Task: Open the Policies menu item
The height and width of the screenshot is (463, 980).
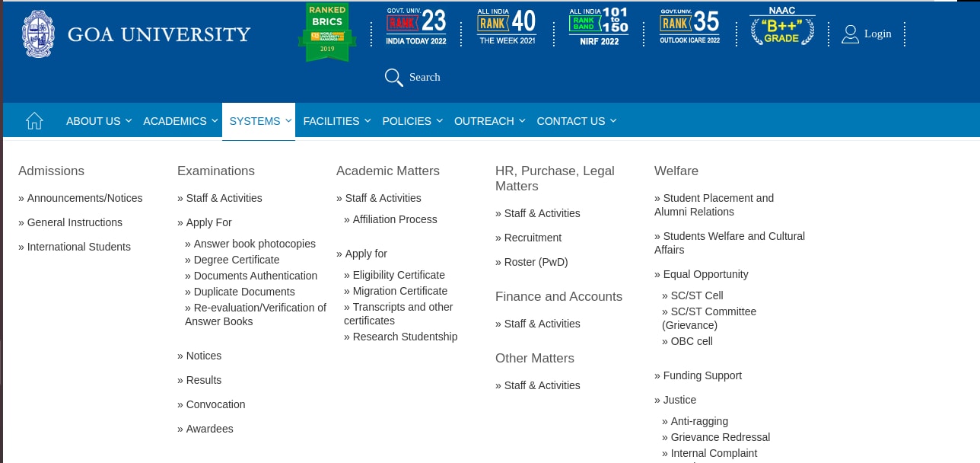Action: [x=412, y=121]
